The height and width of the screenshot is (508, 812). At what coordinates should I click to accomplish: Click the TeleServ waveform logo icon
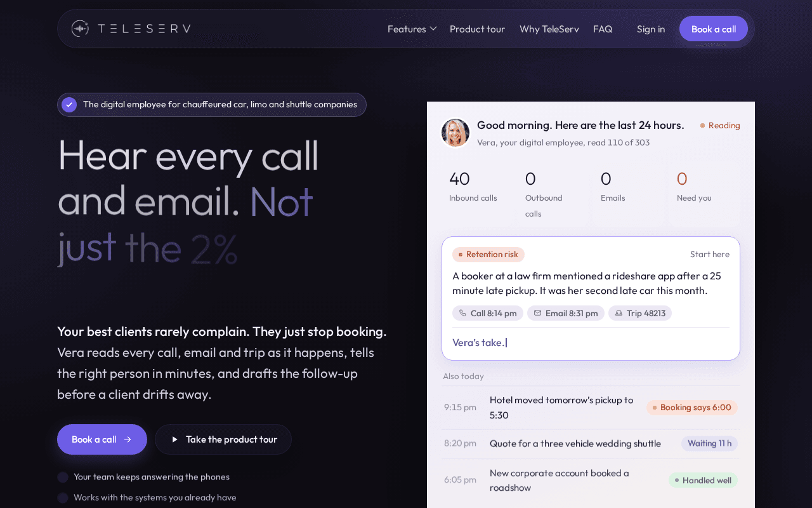pyautogui.click(x=80, y=29)
